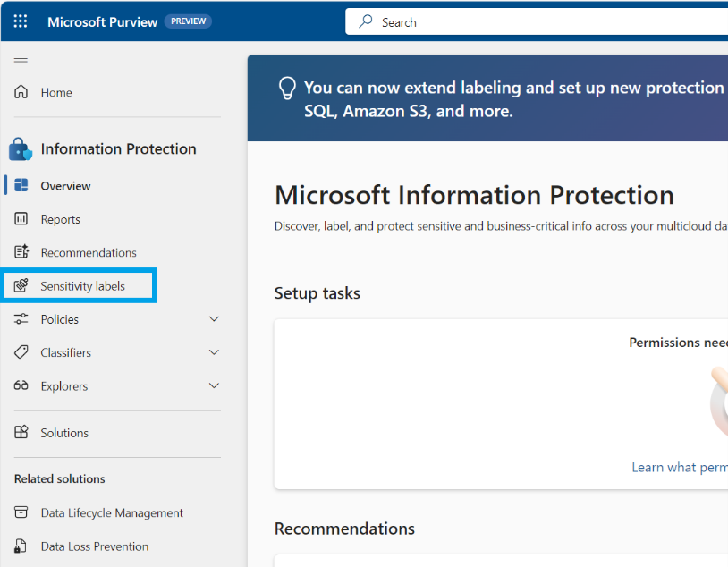Click the lightbulb icon in banner
The image size is (728, 567).
pos(287,88)
